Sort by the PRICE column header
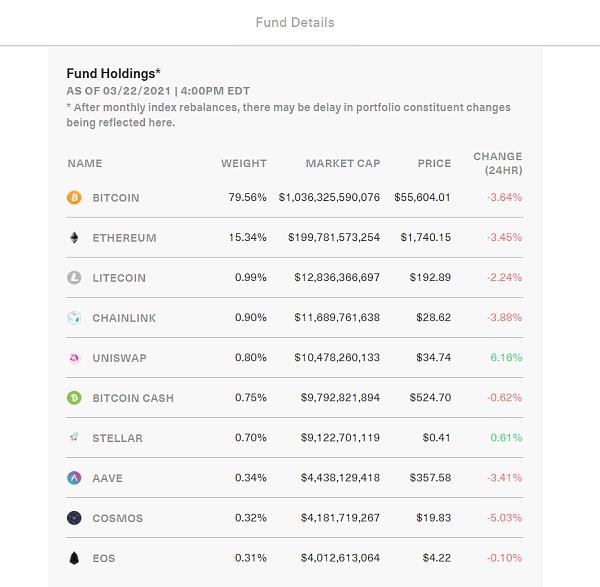 [434, 163]
